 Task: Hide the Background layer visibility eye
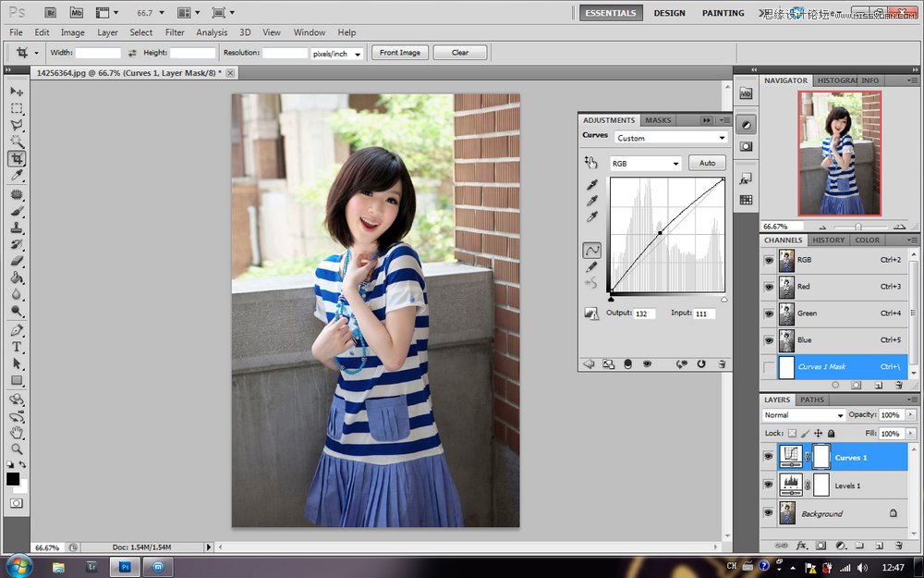[x=768, y=512]
